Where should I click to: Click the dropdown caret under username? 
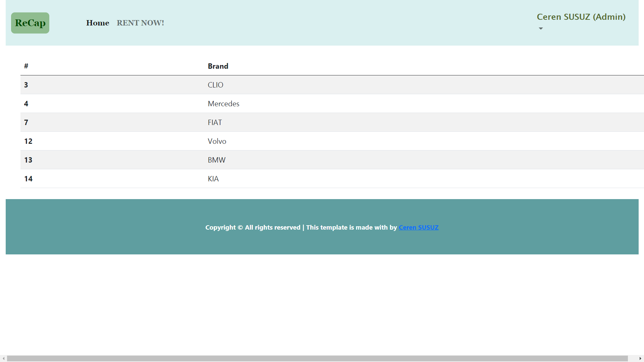tap(541, 28)
